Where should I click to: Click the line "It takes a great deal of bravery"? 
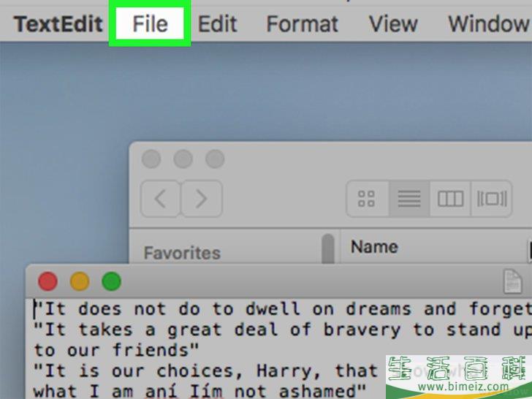tap(282, 330)
